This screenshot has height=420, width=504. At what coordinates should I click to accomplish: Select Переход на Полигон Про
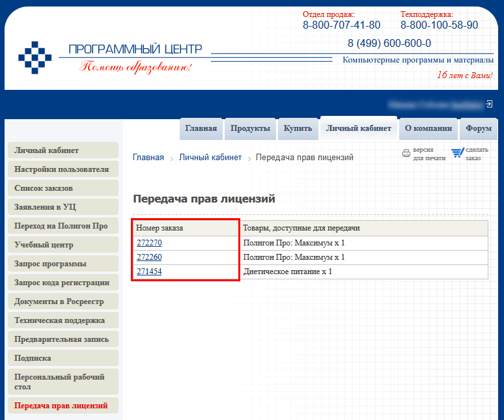pos(63,226)
